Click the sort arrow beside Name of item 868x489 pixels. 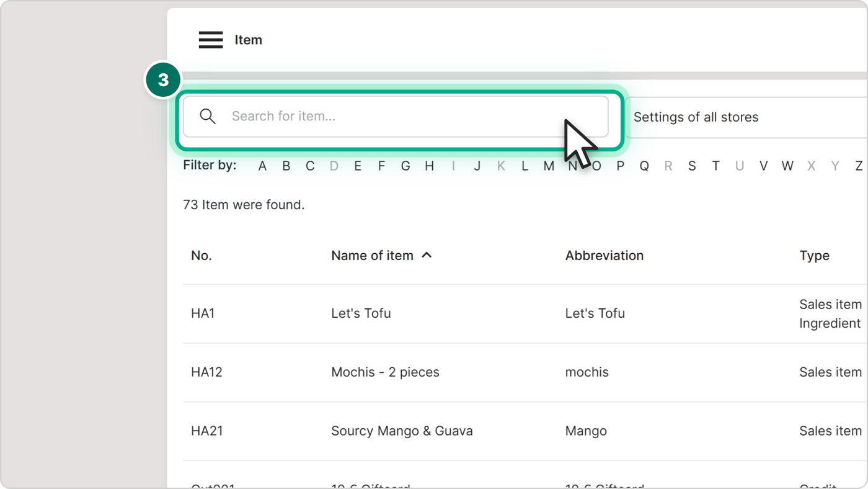(427, 255)
